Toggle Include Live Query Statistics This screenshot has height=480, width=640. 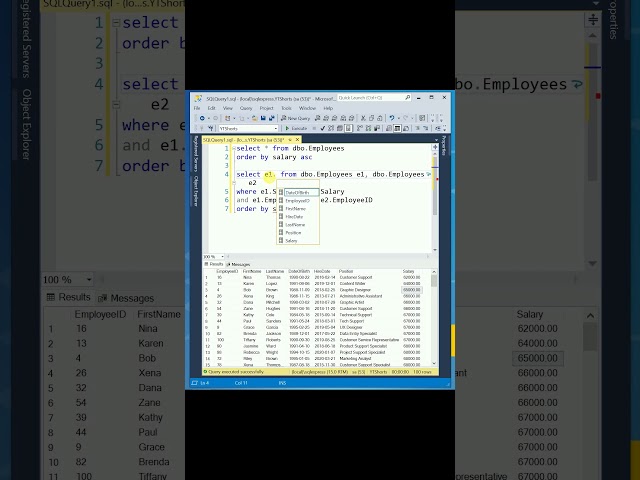point(369,128)
